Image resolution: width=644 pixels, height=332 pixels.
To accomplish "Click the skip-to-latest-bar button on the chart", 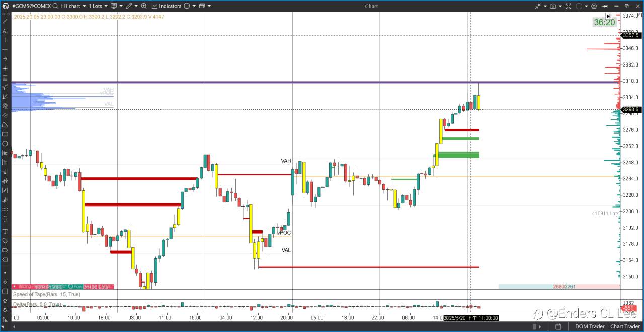I will [x=608, y=16].
